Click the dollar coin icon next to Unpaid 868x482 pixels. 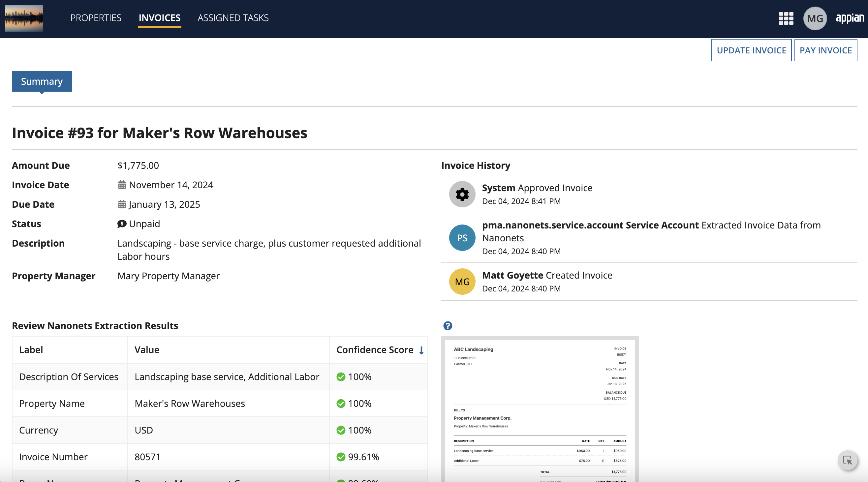[x=121, y=224]
